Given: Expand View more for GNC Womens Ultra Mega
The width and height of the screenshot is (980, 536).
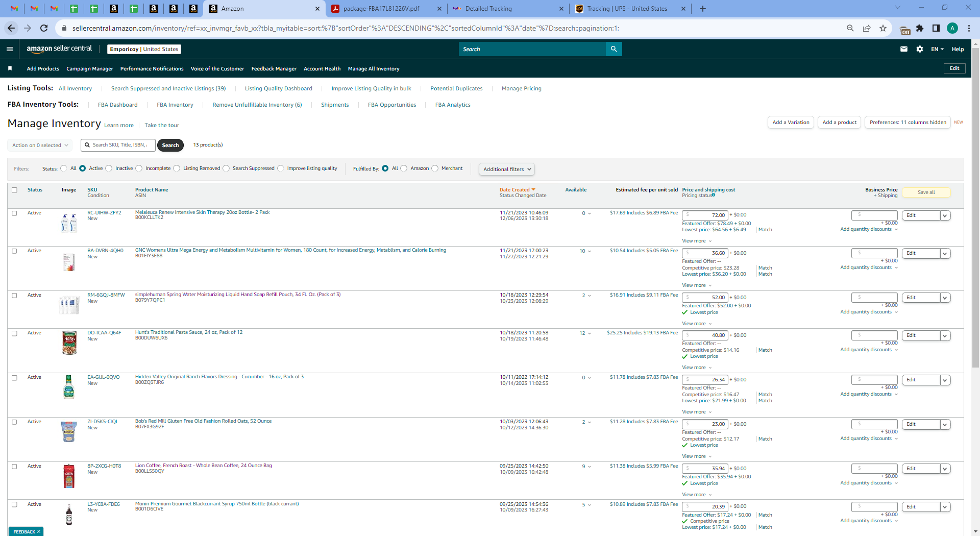Looking at the screenshot, I should point(697,285).
